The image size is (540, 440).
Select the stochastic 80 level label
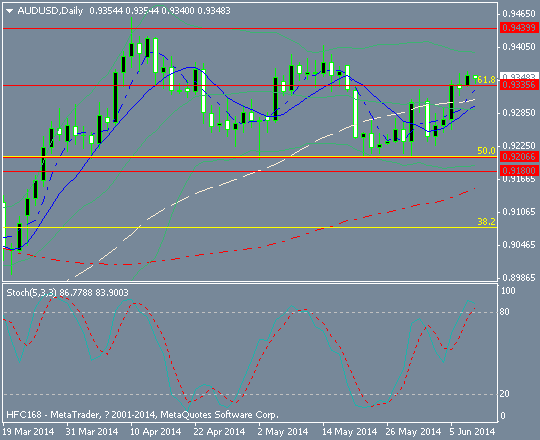click(505, 312)
